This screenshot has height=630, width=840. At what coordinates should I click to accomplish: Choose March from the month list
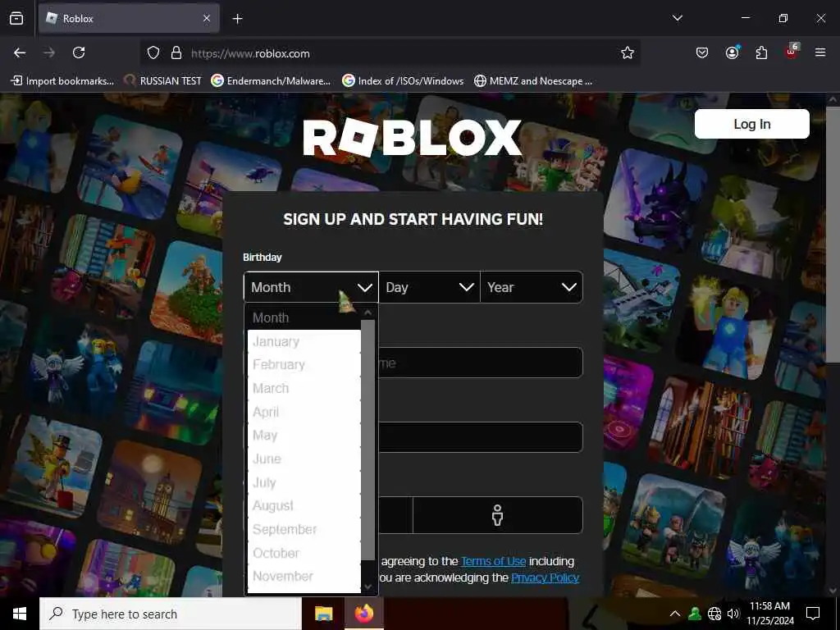point(304,388)
